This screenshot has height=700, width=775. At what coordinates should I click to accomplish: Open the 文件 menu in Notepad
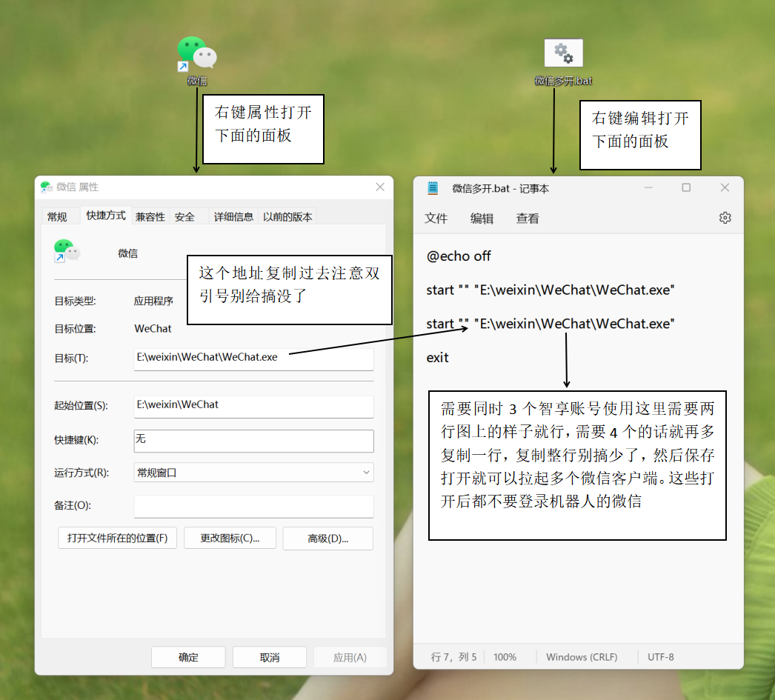click(x=436, y=219)
